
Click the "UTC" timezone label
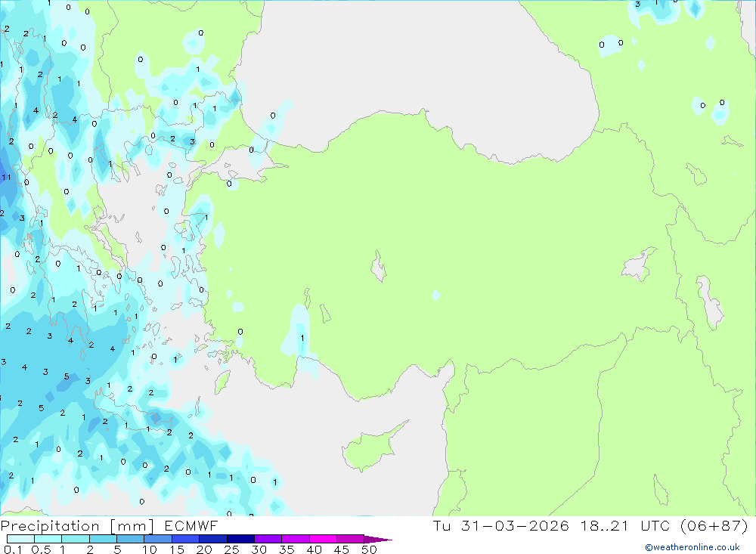tap(655, 526)
